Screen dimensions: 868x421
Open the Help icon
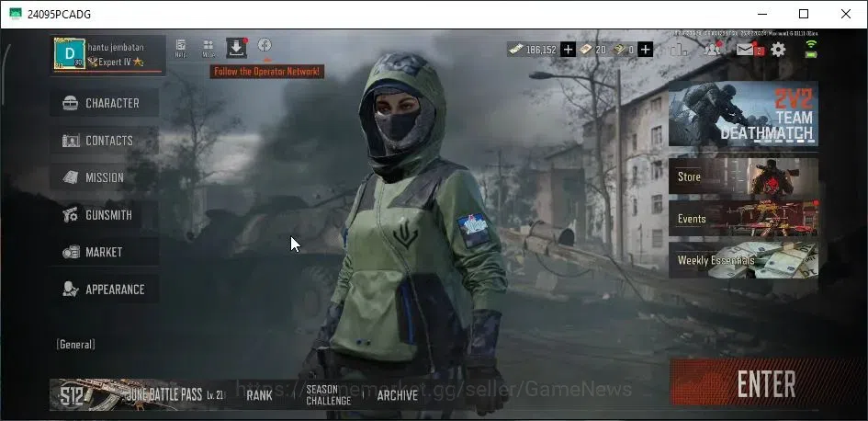pyautogui.click(x=180, y=48)
